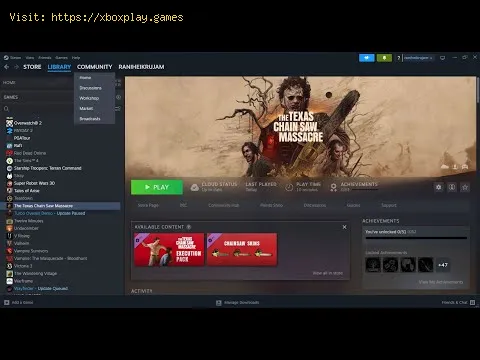Viewport: 480px width, 360px height.
Task: Open the game's Guides link
Action: coord(353,205)
